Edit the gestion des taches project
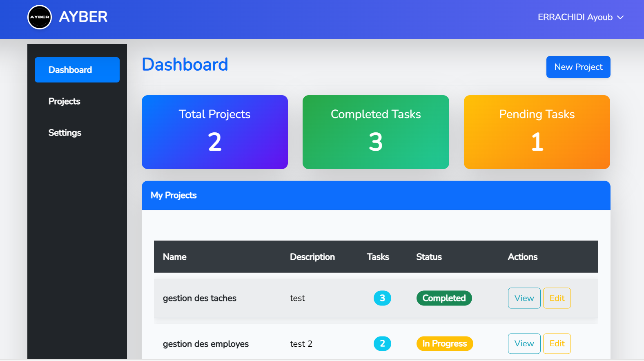644x361 pixels. coord(557,298)
